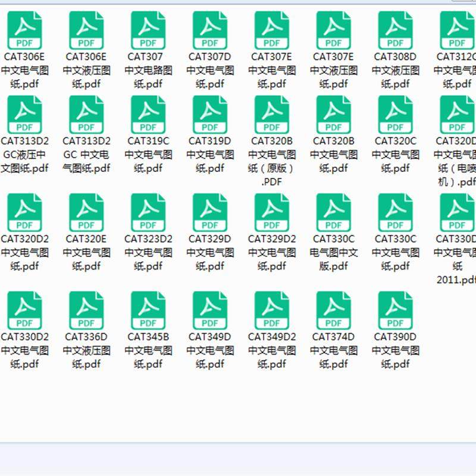This screenshot has height=476, width=476.
Task: Click CAT330D2 中文电气图纸 PDF icon
Action: (x=24, y=310)
